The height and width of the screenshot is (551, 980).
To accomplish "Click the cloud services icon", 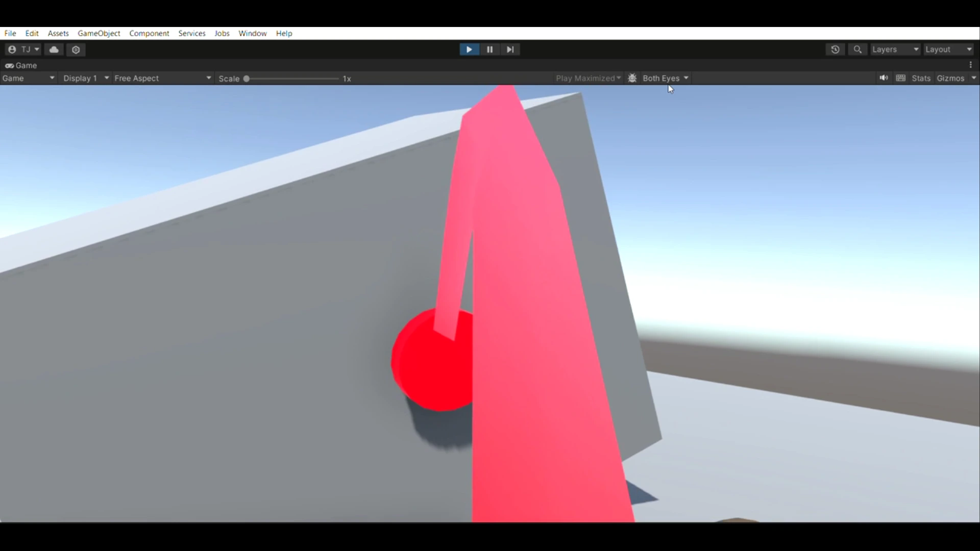I will 54,49.
